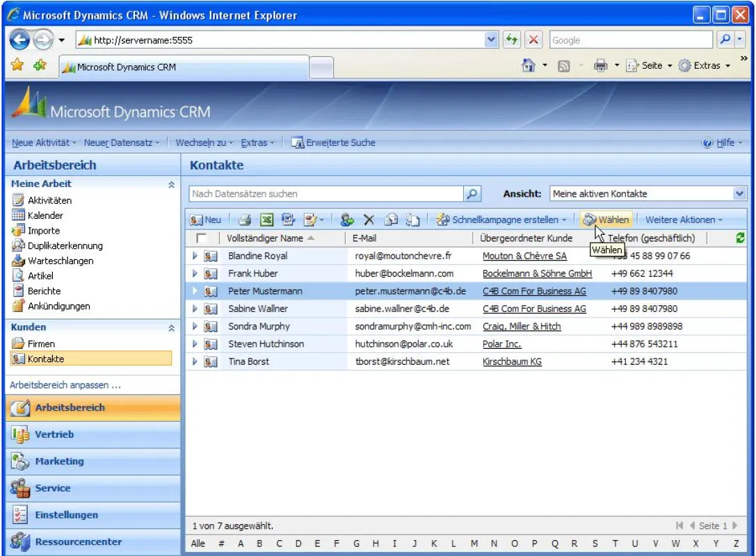Select Kontakte under Kunden
Screen dimensions: 756x556
[91, 359]
